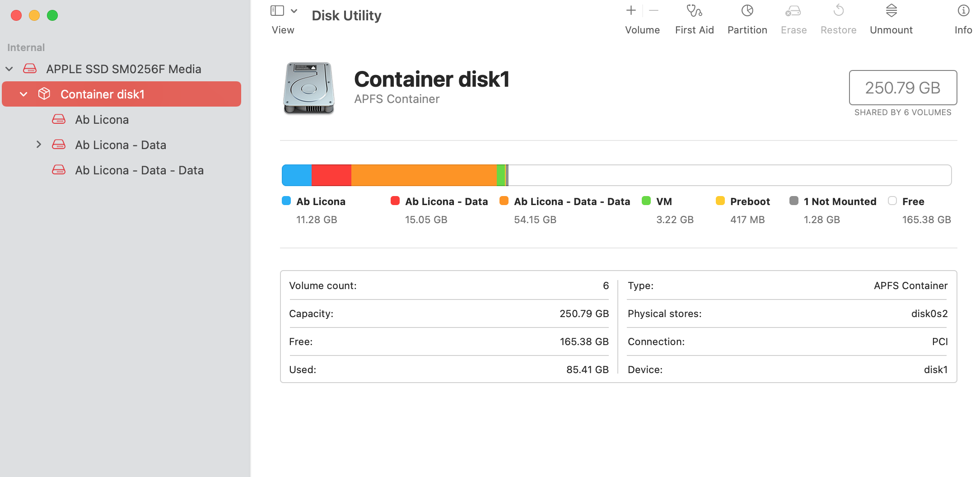Click the green zoom window button
Image resolution: width=980 pixels, height=477 pixels.
click(x=52, y=15)
